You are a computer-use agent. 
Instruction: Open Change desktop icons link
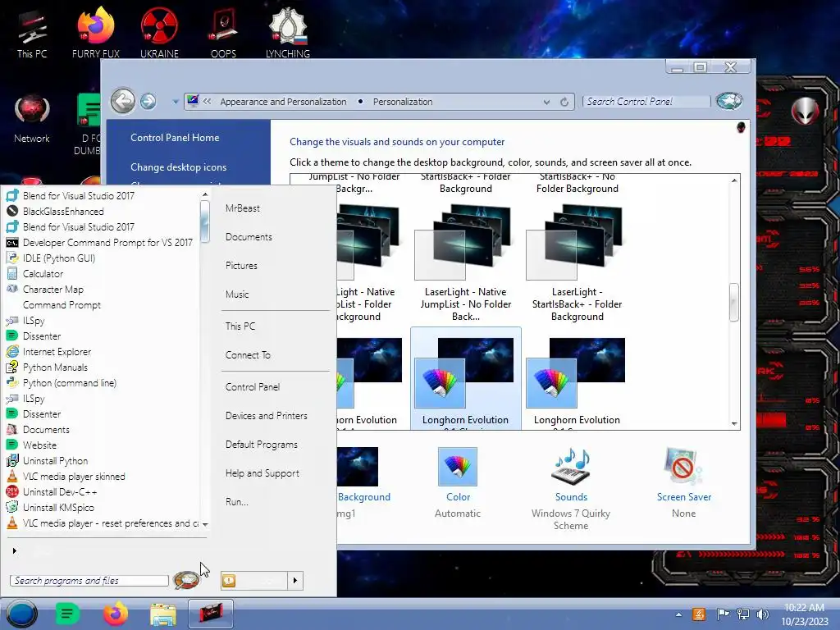pyautogui.click(x=178, y=167)
